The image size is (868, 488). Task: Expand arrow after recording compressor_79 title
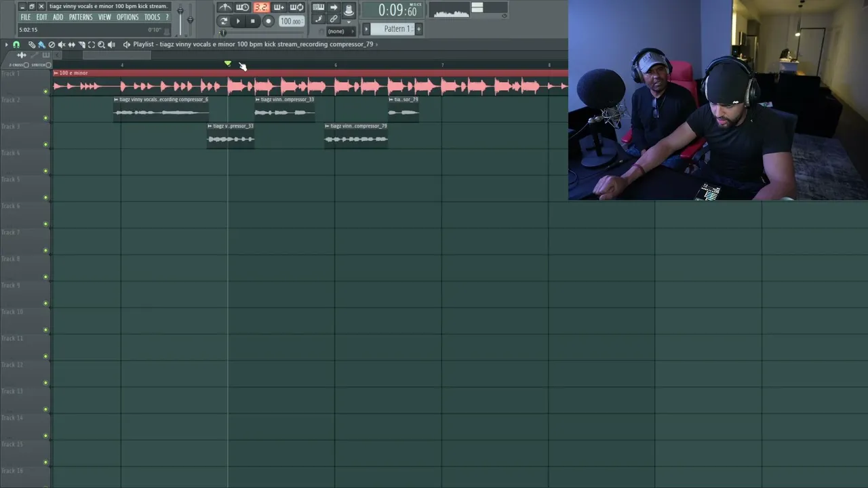tap(377, 45)
